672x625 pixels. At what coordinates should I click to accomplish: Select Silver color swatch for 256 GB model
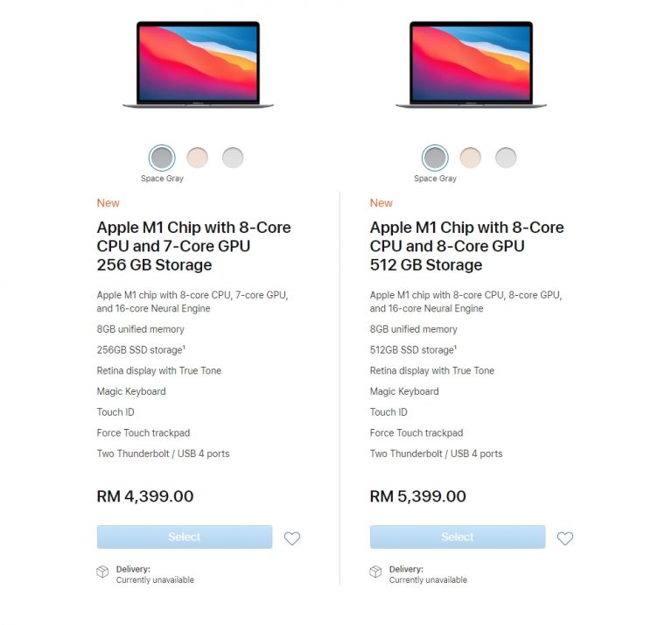pyautogui.click(x=233, y=158)
